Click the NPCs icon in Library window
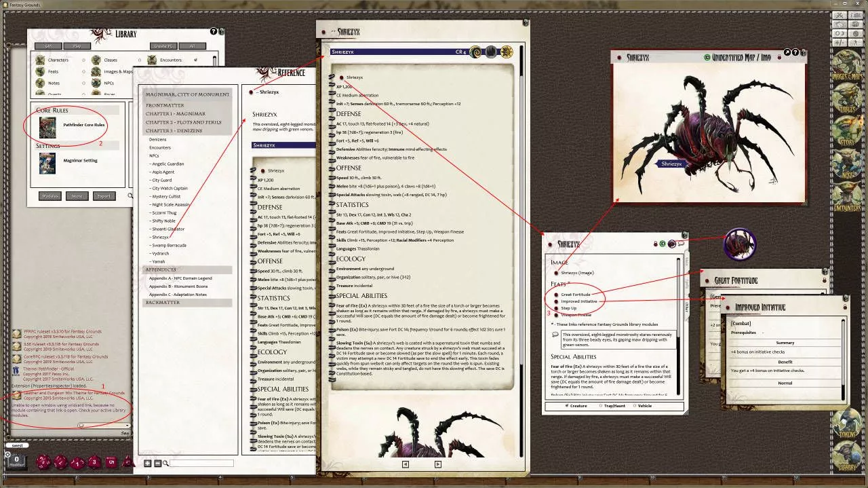 point(96,83)
